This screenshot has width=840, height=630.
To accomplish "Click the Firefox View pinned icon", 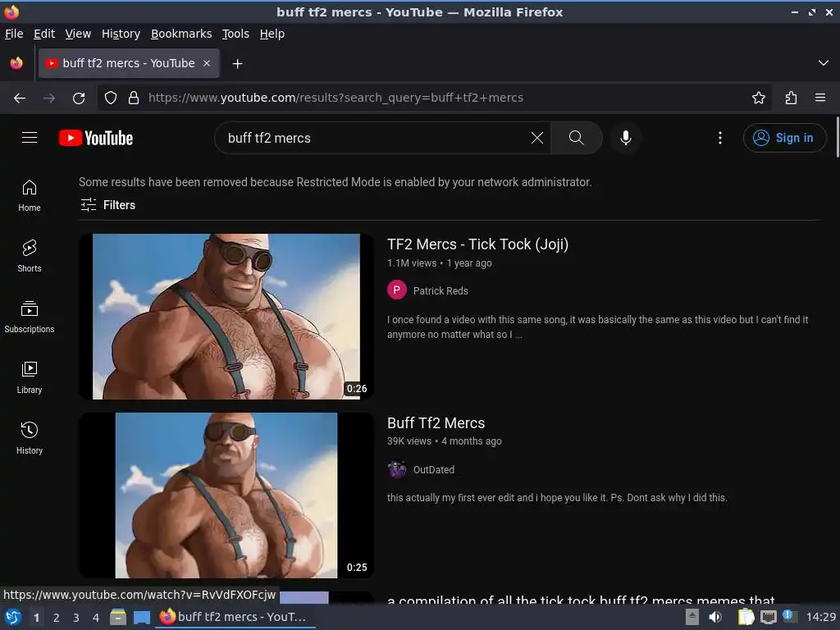I will click(x=16, y=63).
